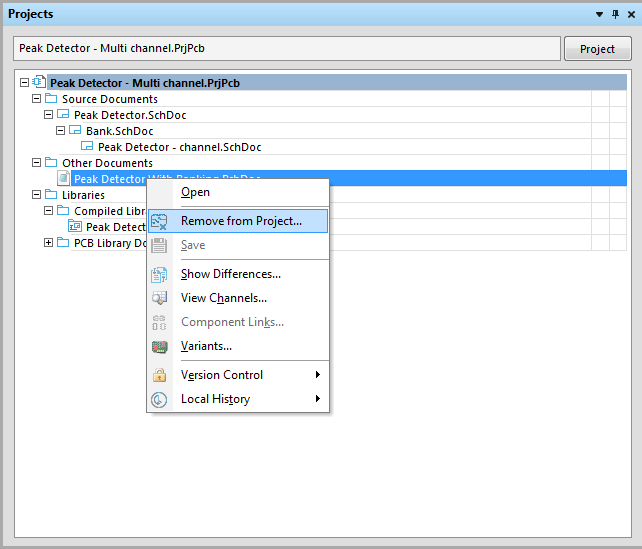Viewport: 642px width, 549px height.
Task: Click the Version Control lock icon
Action: click(x=159, y=375)
